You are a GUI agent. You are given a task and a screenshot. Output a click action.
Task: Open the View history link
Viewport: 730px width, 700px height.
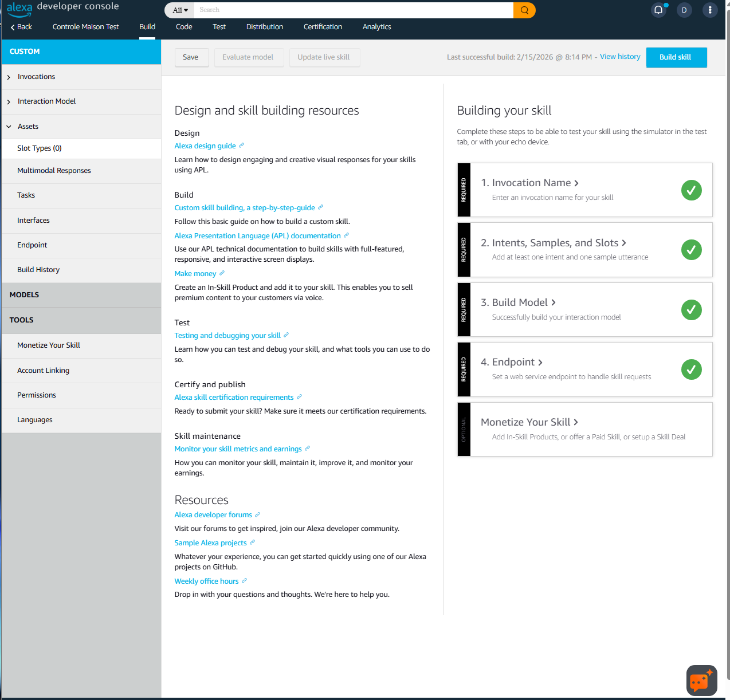click(620, 57)
